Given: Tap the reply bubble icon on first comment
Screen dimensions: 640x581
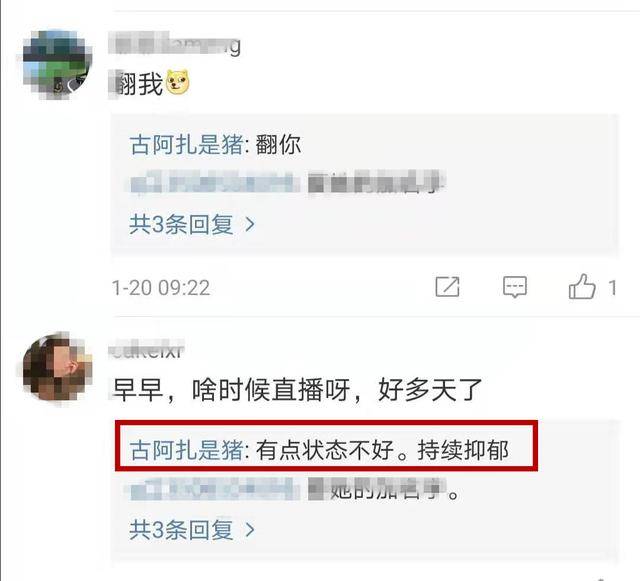Looking at the screenshot, I should click(x=515, y=287).
